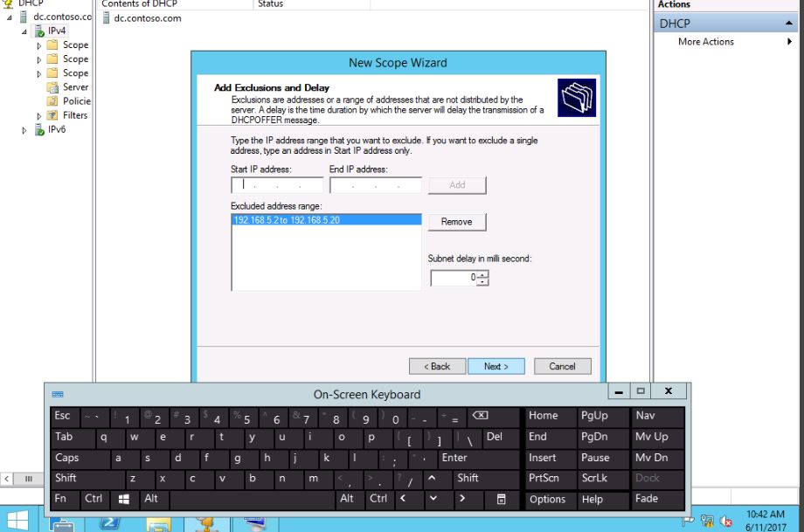Toggle the ScrLk key on keyboard
Viewport: 804px width, 532px height.
603,478
